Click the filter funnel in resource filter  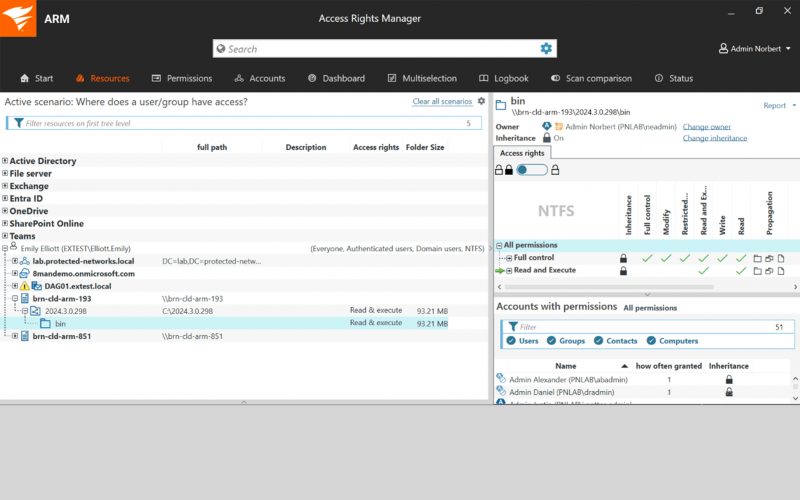point(19,123)
